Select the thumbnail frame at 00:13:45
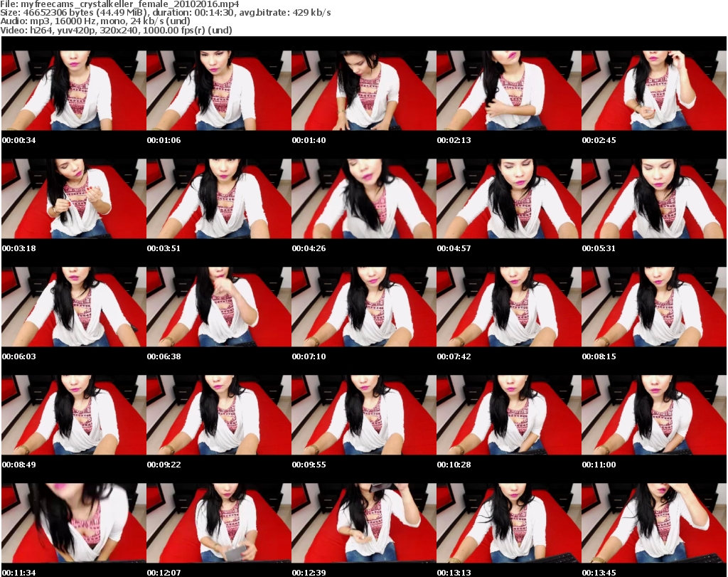This screenshot has height=577, width=728. click(x=654, y=524)
